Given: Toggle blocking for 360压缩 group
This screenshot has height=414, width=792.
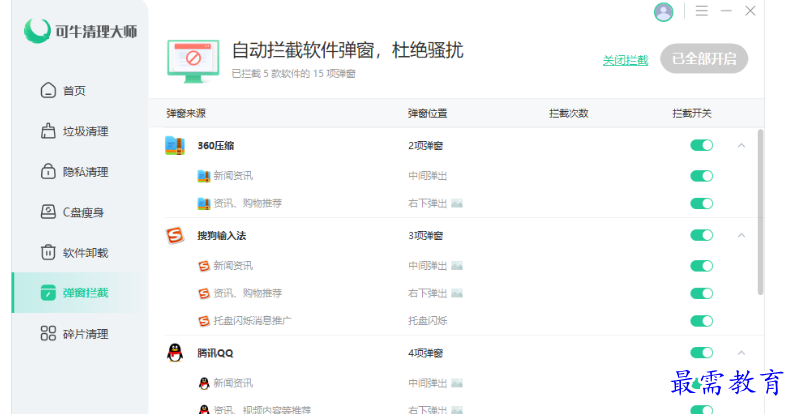Looking at the screenshot, I should coord(702,145).
